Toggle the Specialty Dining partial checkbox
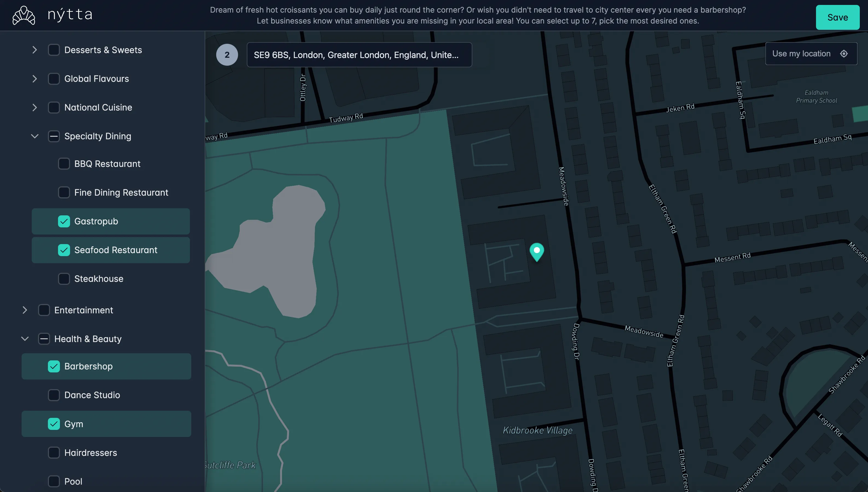This screenshot has height=492, width=868. tap(54, 136)
